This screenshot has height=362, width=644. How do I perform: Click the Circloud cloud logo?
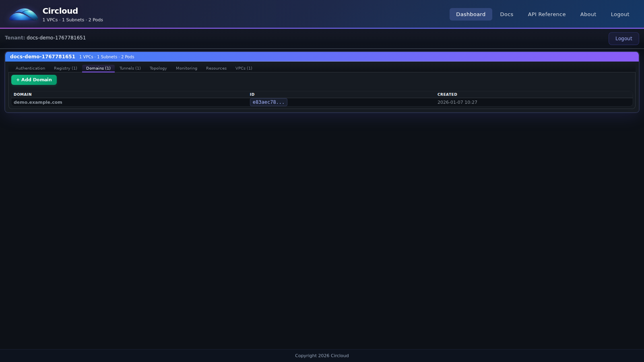(x=23, y=14)
